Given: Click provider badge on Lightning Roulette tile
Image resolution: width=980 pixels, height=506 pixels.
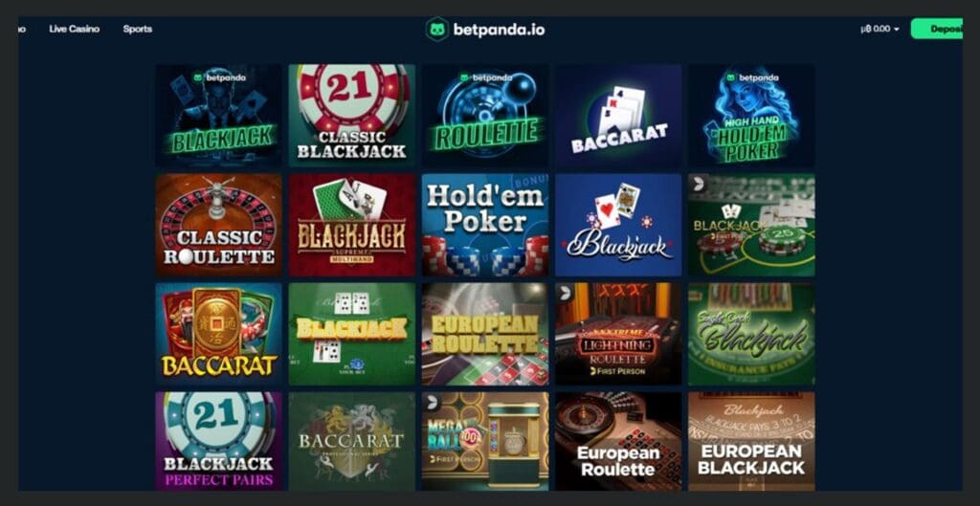Looking at the screenshot, I should tap(565, 293).
